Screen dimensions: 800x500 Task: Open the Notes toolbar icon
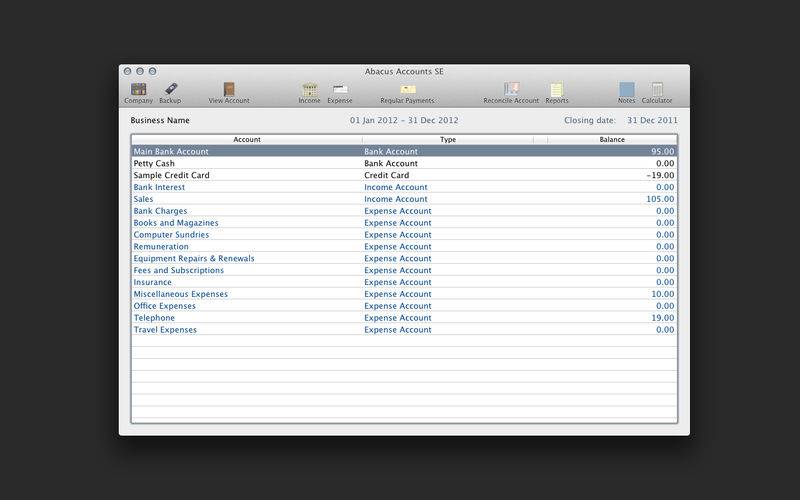click(x=627, y=93)
